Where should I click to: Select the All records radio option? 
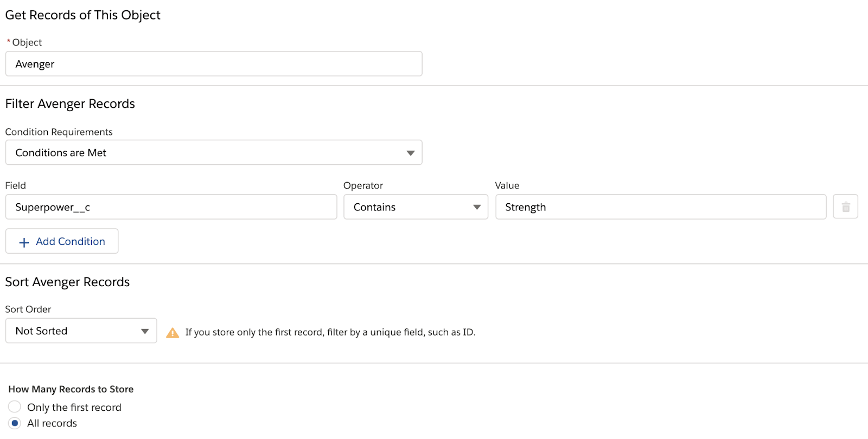tap(15, 423)
